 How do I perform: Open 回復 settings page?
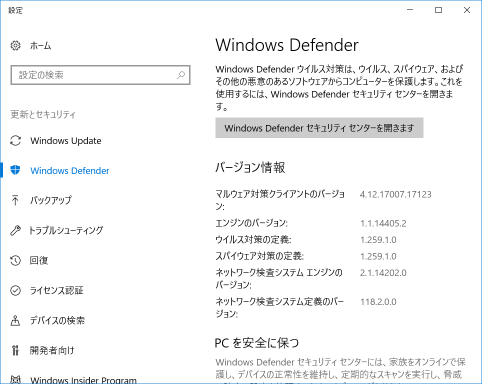tap(39, 260)
